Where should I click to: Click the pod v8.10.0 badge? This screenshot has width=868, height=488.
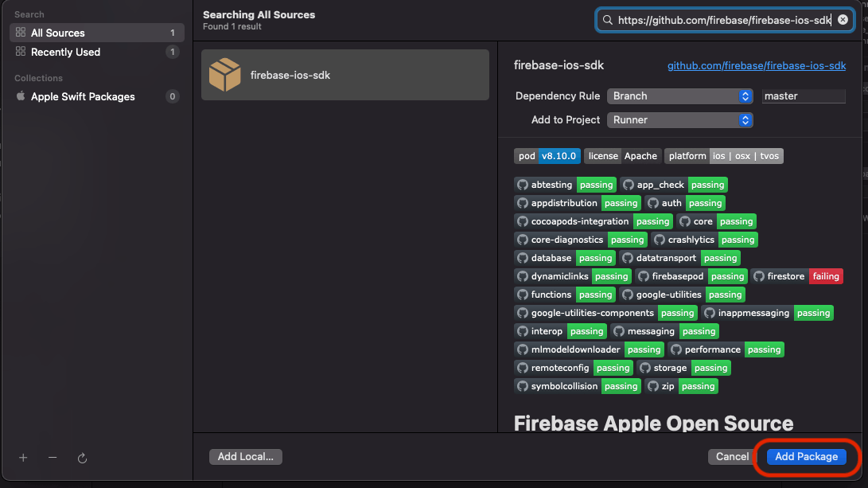pyautogui.click(x=547, y=156)
